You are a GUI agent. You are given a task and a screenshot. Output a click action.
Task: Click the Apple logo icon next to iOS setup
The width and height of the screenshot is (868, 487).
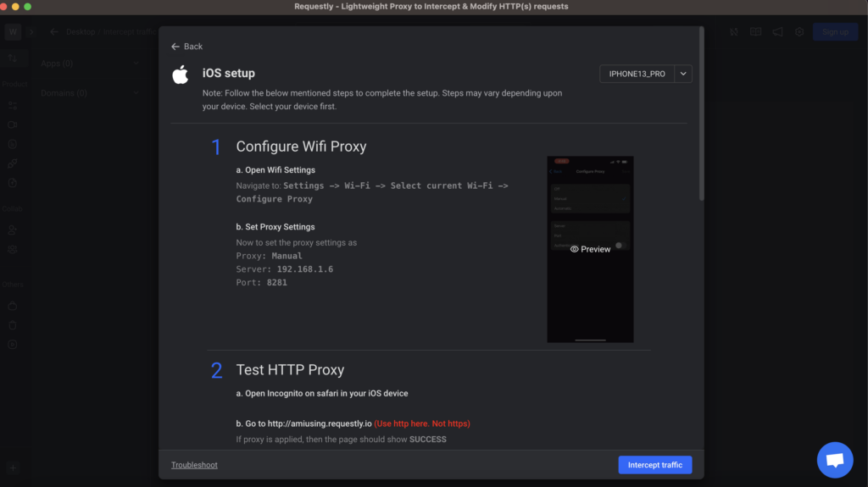(181, 75)
